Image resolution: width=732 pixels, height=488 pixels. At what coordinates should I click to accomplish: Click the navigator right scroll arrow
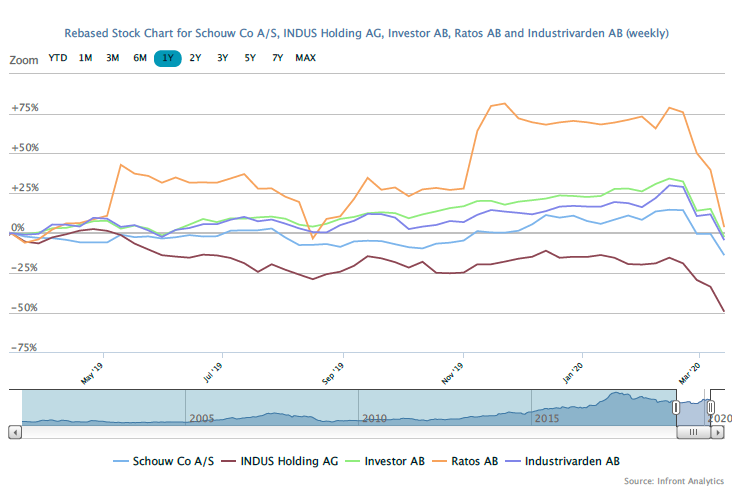pyautogui.click(x=718, y=432)
